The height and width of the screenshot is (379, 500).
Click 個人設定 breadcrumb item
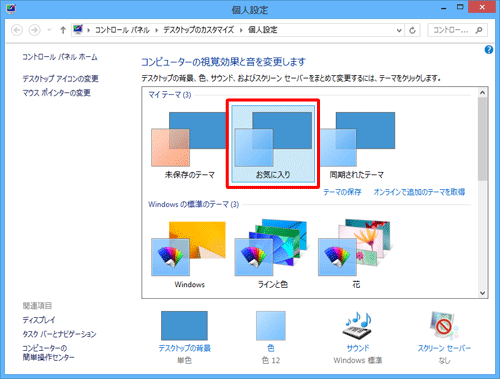point(263,30)
